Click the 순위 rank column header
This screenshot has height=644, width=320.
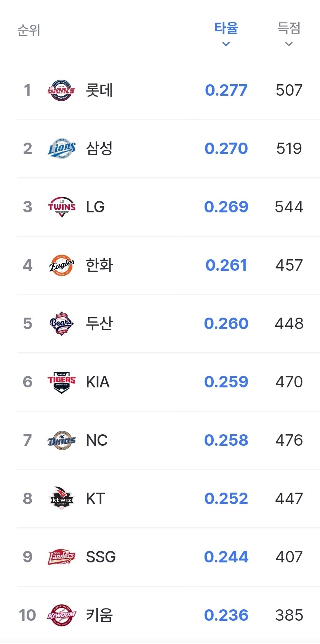coord(29,30)
